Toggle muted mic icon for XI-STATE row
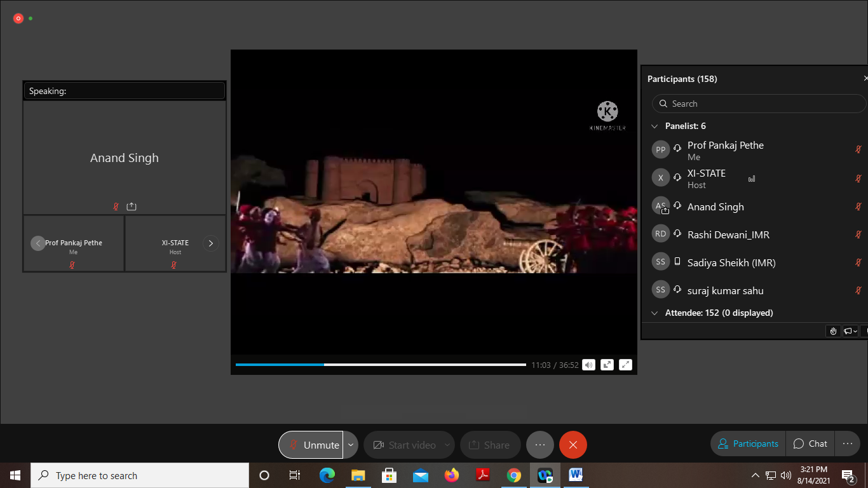This screenshot has width=868, height=488. pos(858,179)
